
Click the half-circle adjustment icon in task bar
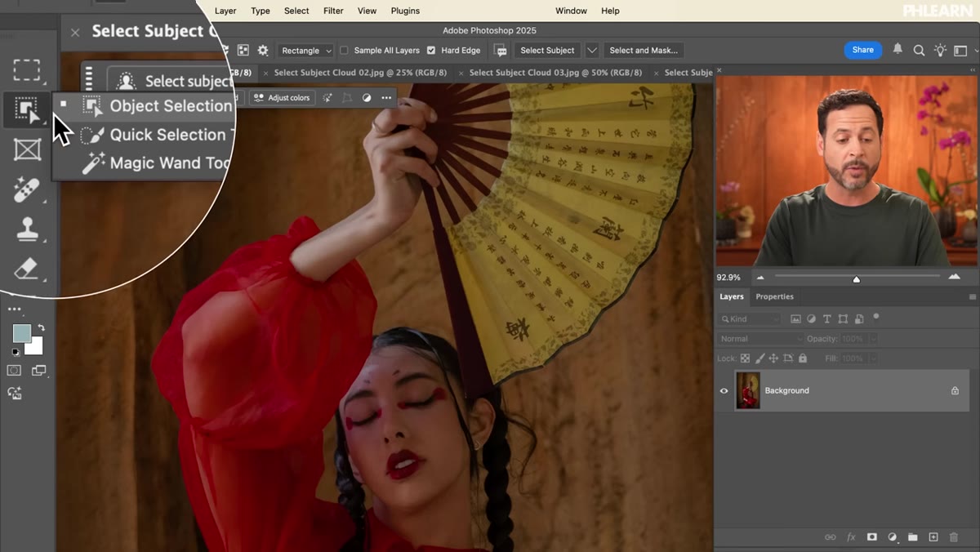click(367, 98)
